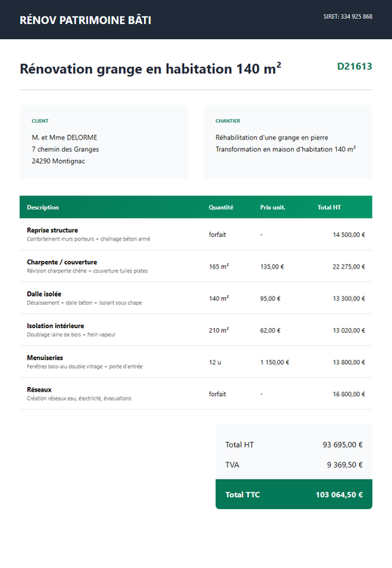
Task: Click the Prix unit. column header
Action: (273, 207)
